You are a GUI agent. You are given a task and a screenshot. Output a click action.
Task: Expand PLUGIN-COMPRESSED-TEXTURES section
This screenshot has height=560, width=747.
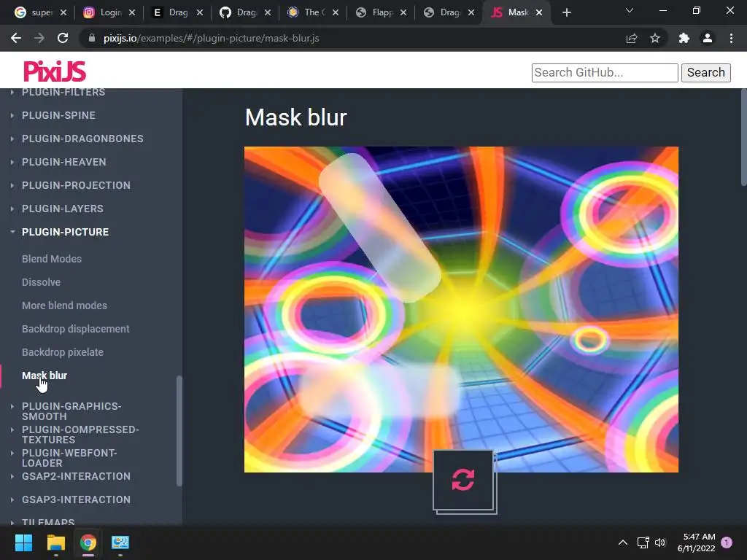[80, 435]
